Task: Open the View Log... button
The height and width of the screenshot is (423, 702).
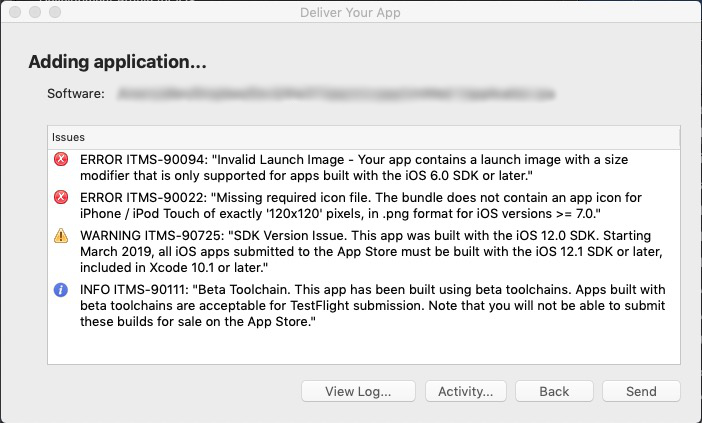Action: click(359, 391)
